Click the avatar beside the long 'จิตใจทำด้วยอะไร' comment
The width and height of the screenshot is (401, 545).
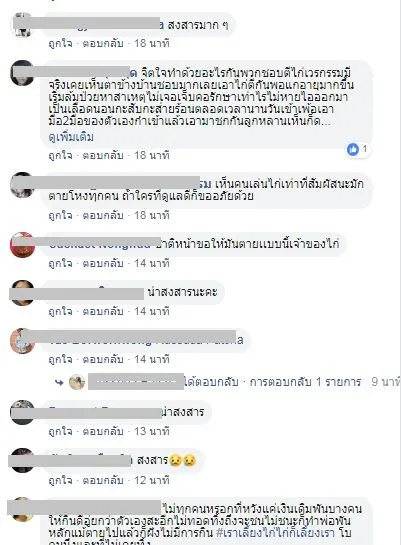(23, 73)
